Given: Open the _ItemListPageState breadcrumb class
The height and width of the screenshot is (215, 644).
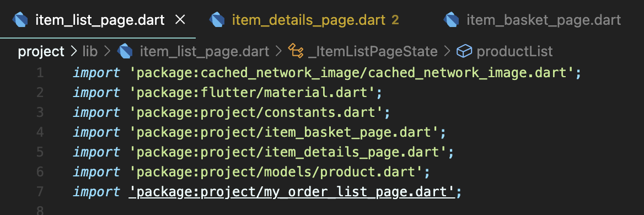Looking at the screenshot, I should coord(373,51).
